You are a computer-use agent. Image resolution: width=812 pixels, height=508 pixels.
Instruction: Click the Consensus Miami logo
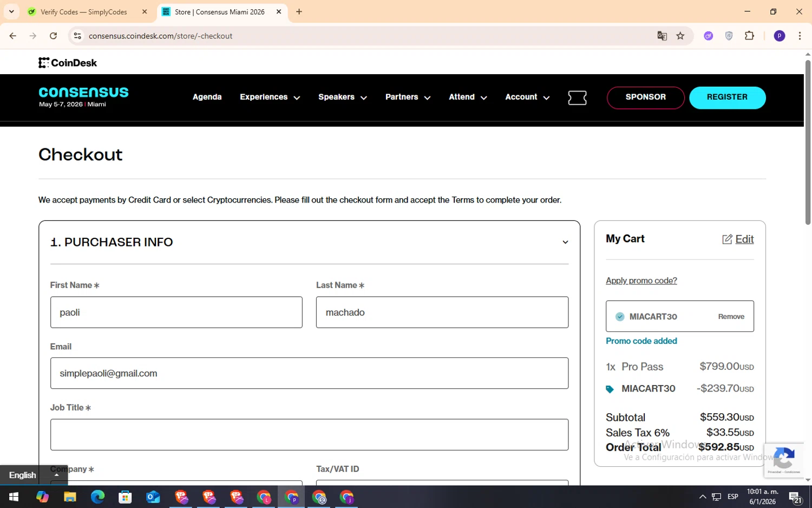(83, 97)
